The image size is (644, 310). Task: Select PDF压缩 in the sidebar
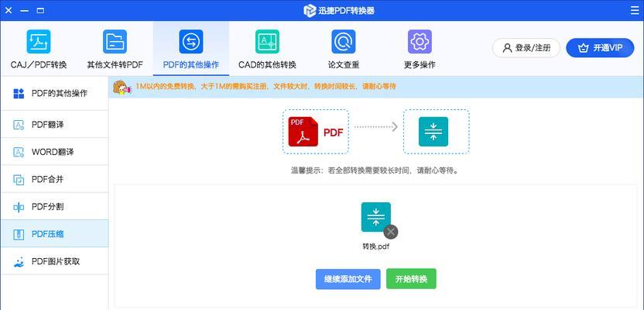click(54, 234)
